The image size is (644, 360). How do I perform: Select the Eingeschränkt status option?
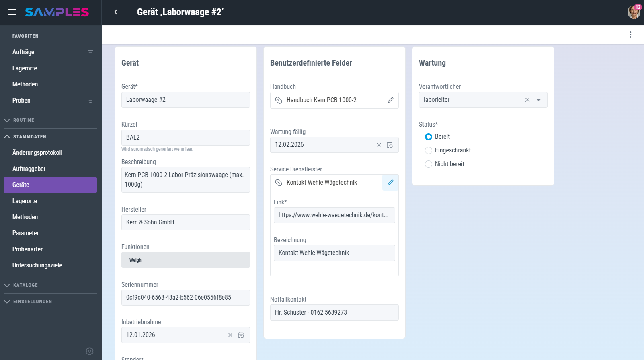click(x=429, y=150)
